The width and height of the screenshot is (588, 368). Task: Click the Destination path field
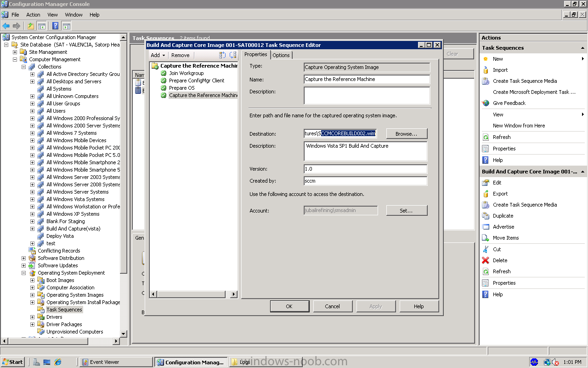tap(340, 134)
